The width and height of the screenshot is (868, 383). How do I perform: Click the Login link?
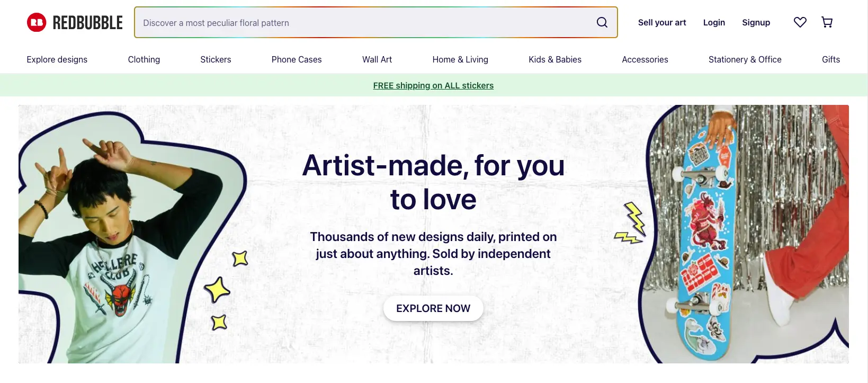(x=714, y=22)
